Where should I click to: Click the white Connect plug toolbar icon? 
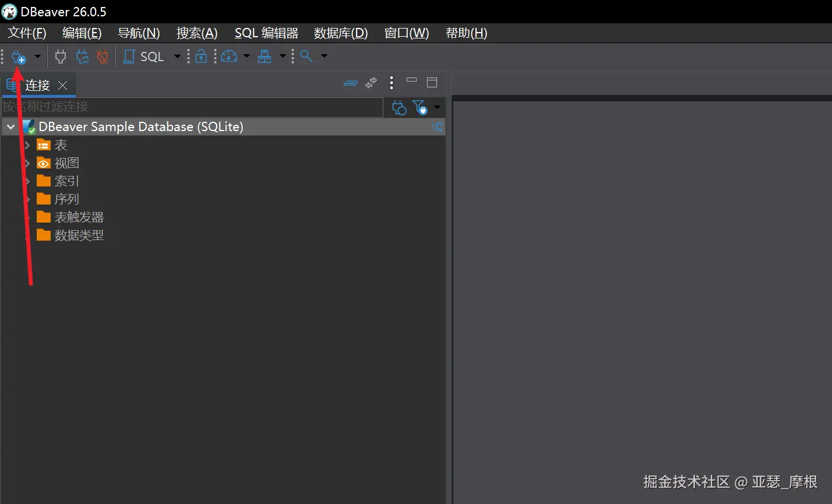61,57
